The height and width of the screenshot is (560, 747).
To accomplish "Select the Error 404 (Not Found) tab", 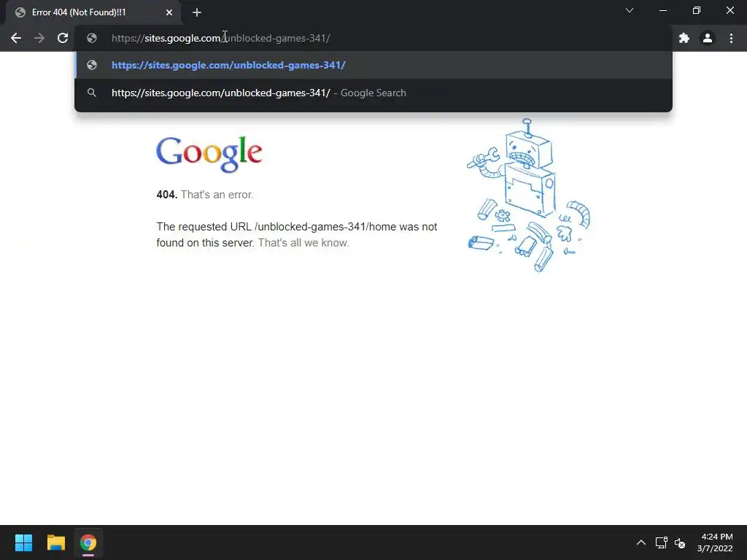I will pyautogui.click(x=93, y=12).
